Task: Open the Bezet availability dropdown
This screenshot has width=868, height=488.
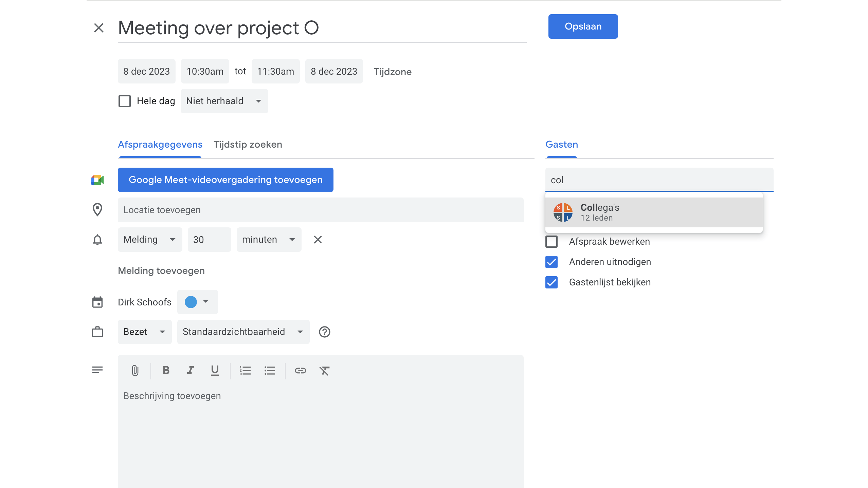Action: 144,332
